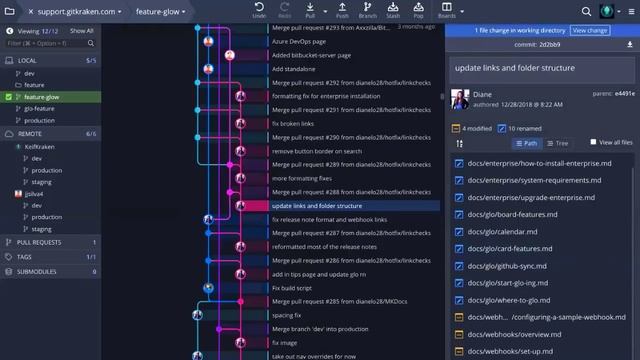640x360 pixels.
Task: Select 'Merge pull request #292' commit
Action: [351, 83]
